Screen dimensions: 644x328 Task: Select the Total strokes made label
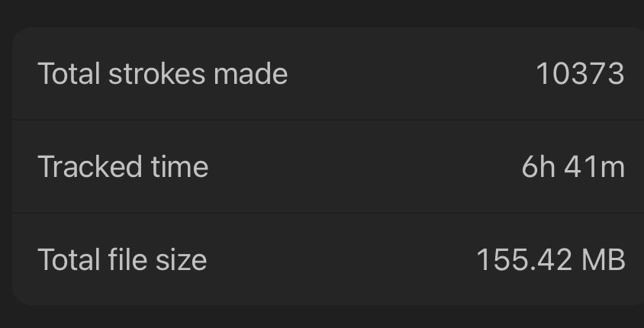163,74
